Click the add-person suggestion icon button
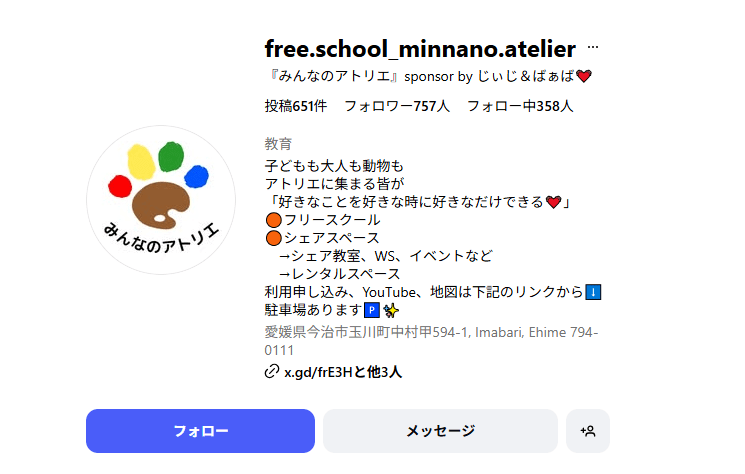This screenshot has height=474, width=745. tap(588, 431)
